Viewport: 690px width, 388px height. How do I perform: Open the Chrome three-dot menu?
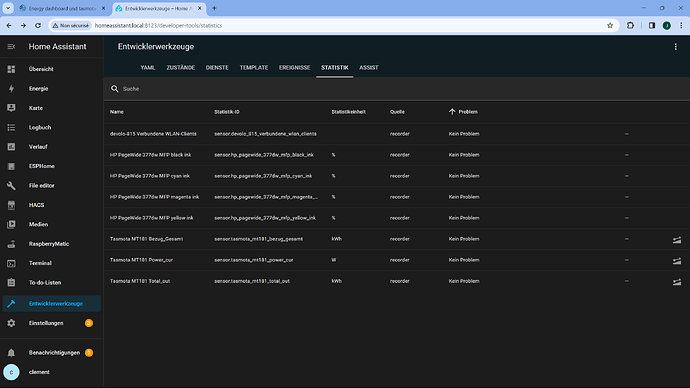[681, 26]
